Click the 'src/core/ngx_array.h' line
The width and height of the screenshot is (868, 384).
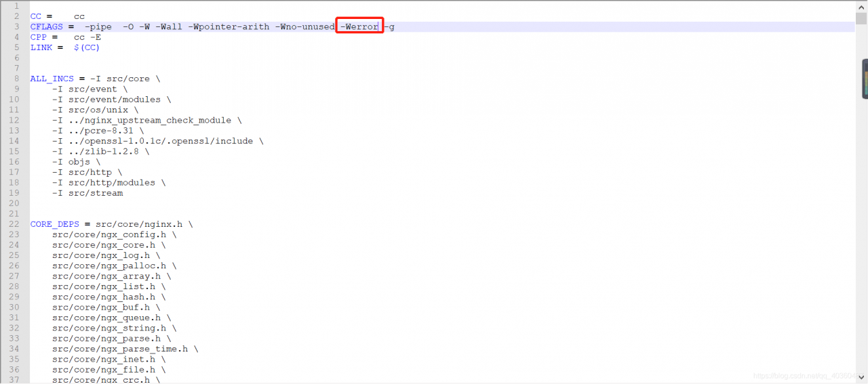coord(111,276)
